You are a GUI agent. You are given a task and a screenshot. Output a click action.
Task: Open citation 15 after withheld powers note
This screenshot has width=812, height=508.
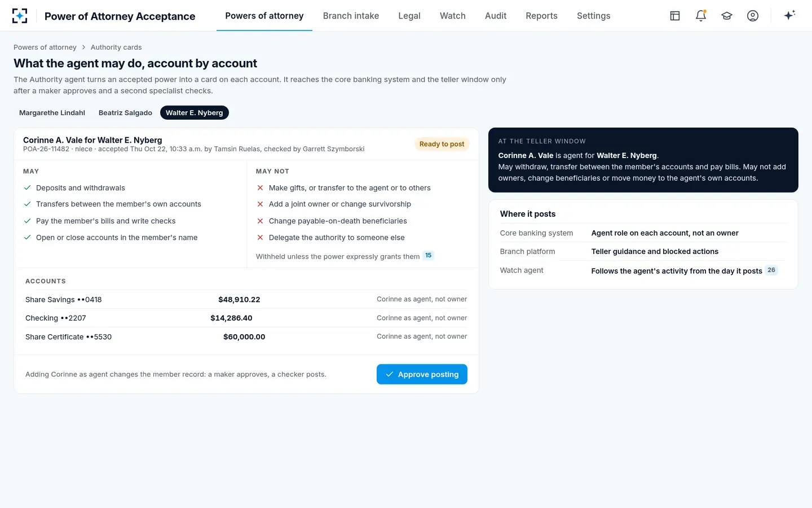click(x=429, y=256)
